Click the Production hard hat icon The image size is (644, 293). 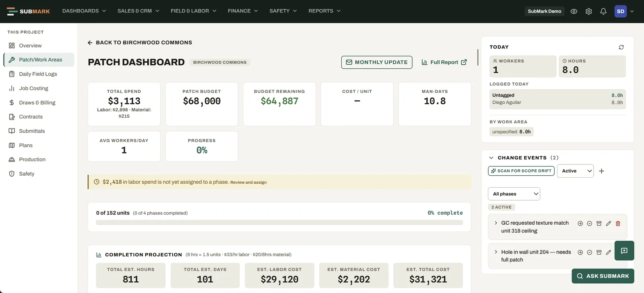click(12, 160)
